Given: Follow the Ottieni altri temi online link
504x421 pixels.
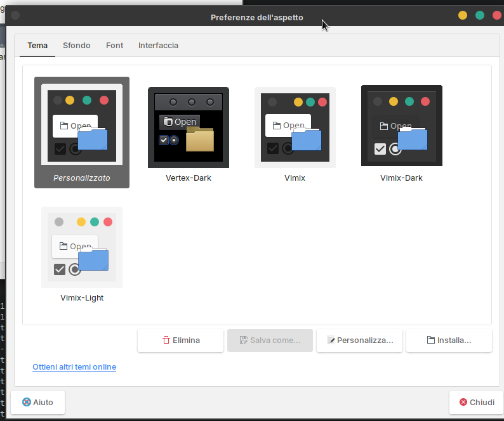Looking at the screenshot, I should (x=74, y=366).
